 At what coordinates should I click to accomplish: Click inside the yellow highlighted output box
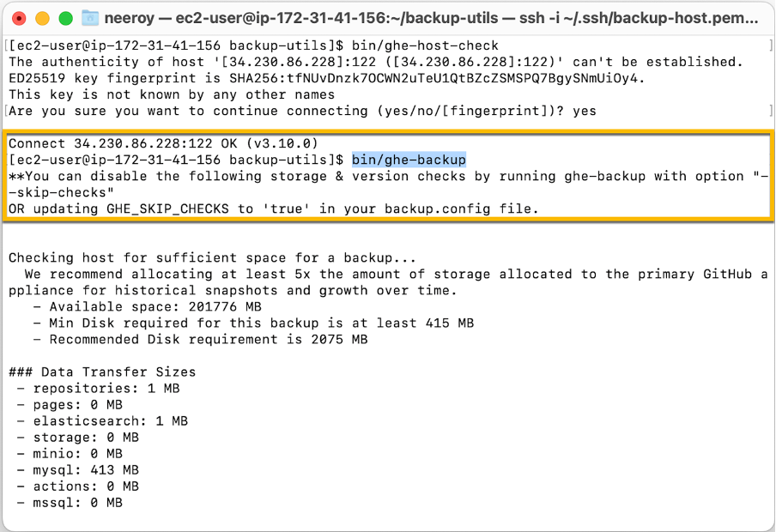click(386, 176)
